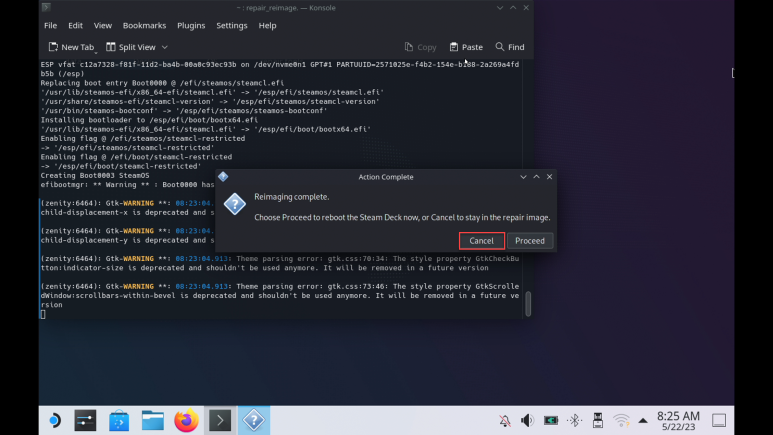Screen dimensions: 773x435
Task: Open Bluetooth tray icon
Action: click(x=574, y=420)
